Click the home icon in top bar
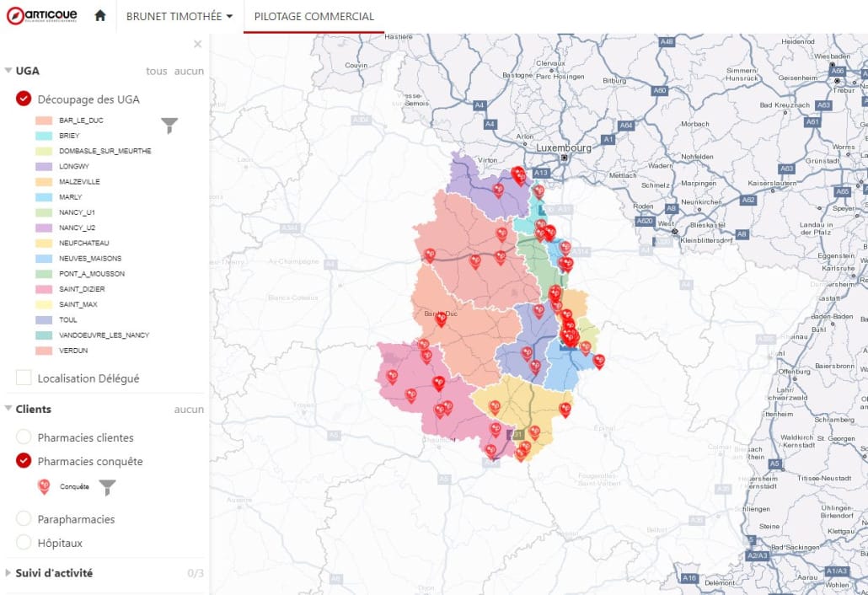 [100, 16]
